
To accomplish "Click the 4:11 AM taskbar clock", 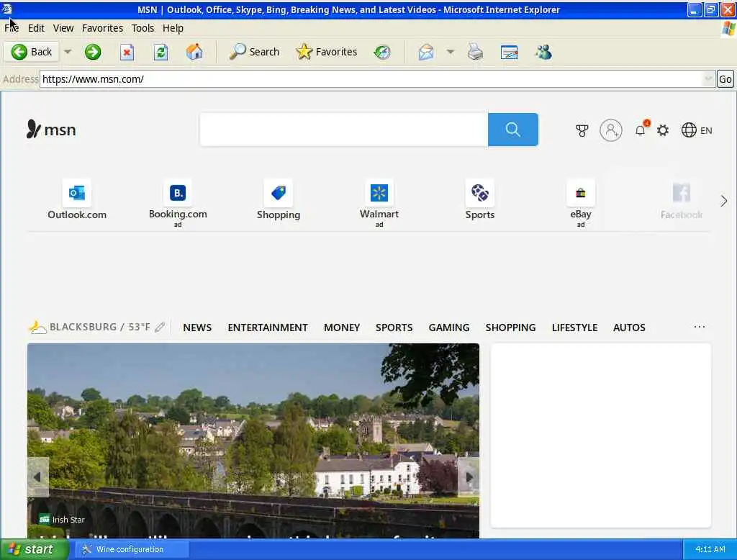I will tap(710, 549).
